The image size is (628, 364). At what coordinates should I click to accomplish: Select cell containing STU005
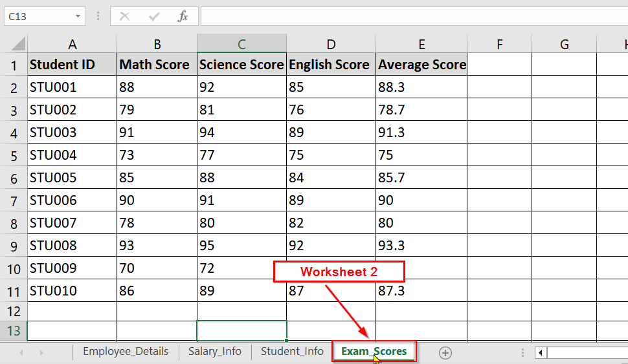(x=72, y=178)
